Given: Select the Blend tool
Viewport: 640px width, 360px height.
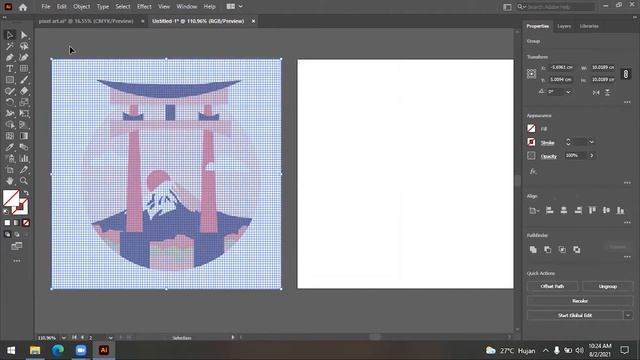Looking at the screenshot, I should [x=24, y=147].
